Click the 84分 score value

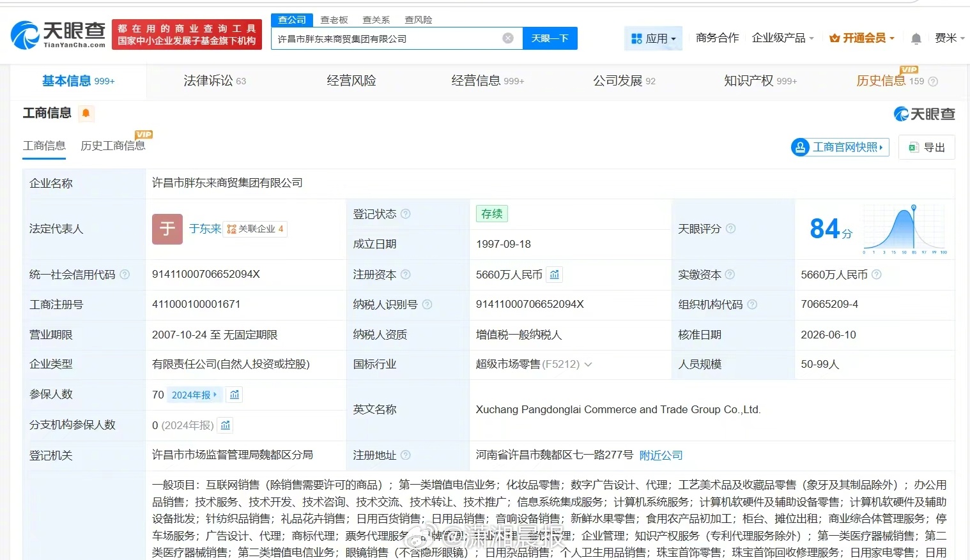[x=831, y=229]
